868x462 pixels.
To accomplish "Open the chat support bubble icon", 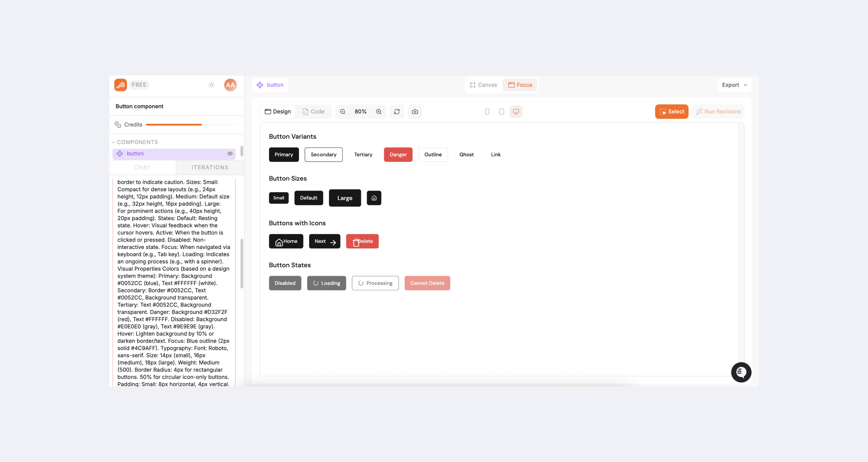I will pyautogui.click(x=741, y=372).
